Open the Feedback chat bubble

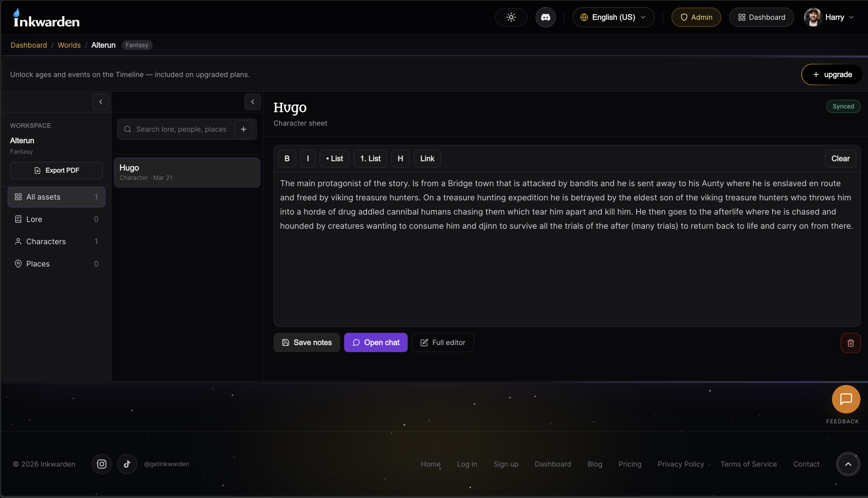click(x=846, y=399)
